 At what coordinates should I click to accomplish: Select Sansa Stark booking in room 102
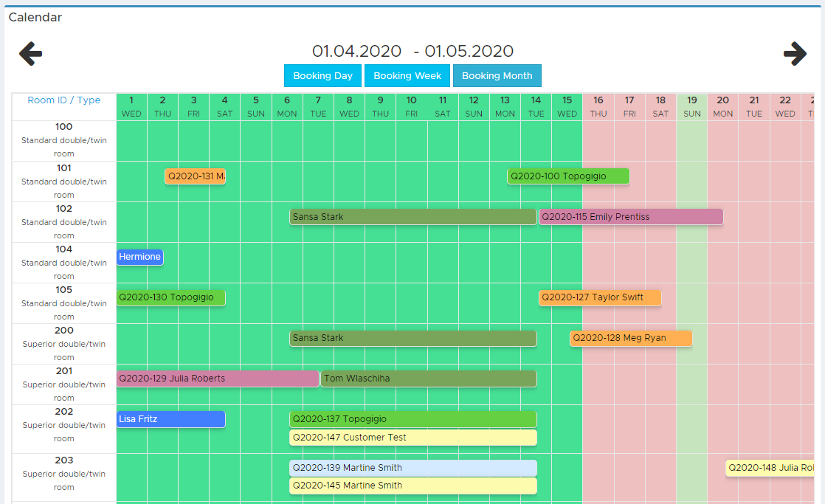[413, 217]
